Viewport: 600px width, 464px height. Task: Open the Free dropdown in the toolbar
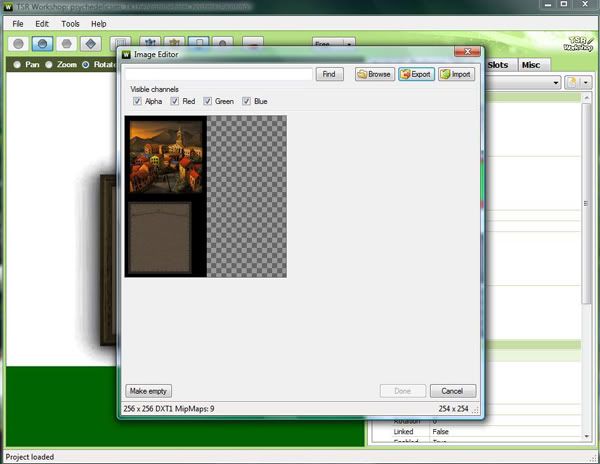click(x=334, y=44)
